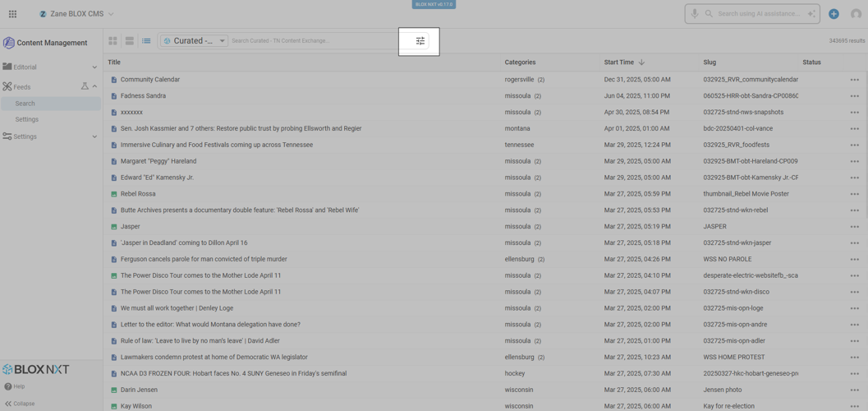The width and height of the screenshot is (868, 411).
Task: Click the article icon beside Community Calendar
Action: click(x=114, y=80)
